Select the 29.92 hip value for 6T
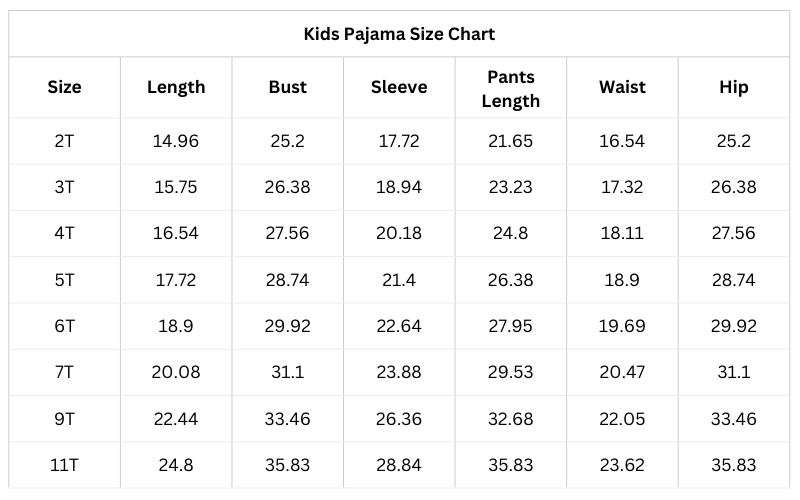Viewport: 800px width, 500px height. (733, 326)
